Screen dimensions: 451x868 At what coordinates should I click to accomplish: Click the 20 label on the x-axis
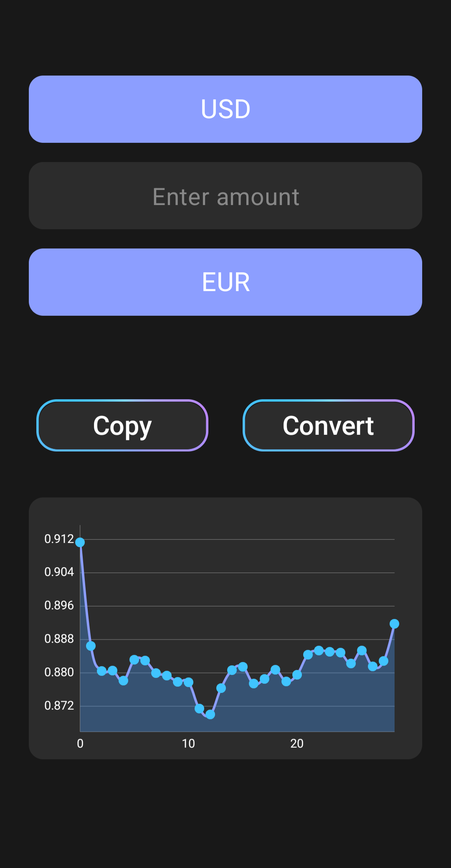coord(297,744)
